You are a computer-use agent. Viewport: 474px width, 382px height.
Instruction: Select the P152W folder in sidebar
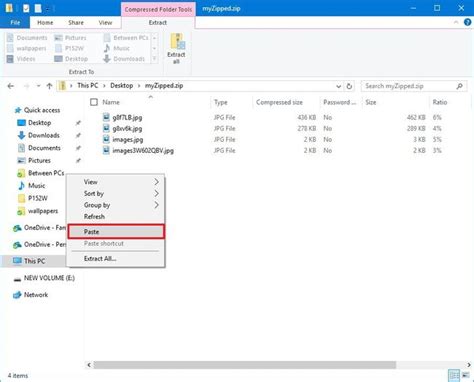click(38, 198)
